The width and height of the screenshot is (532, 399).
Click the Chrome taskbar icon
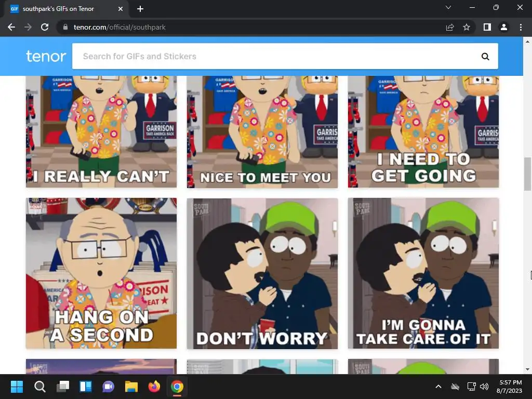(x=177, y=387)
